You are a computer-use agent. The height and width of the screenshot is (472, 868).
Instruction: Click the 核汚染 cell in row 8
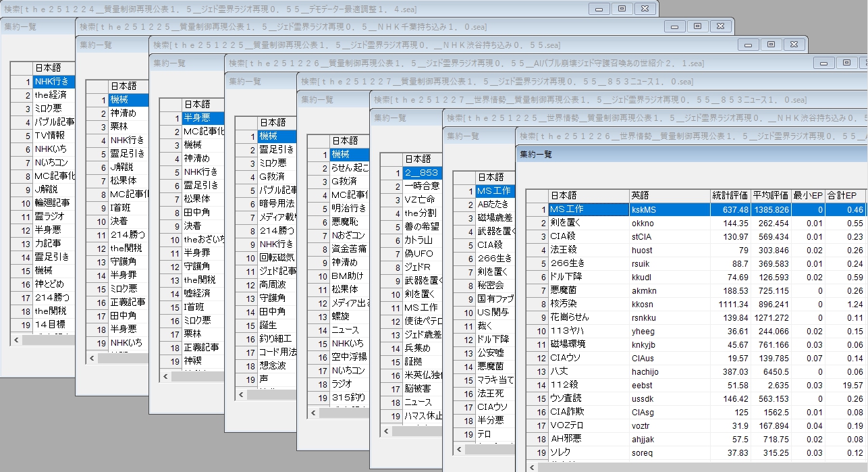[587, 304]
